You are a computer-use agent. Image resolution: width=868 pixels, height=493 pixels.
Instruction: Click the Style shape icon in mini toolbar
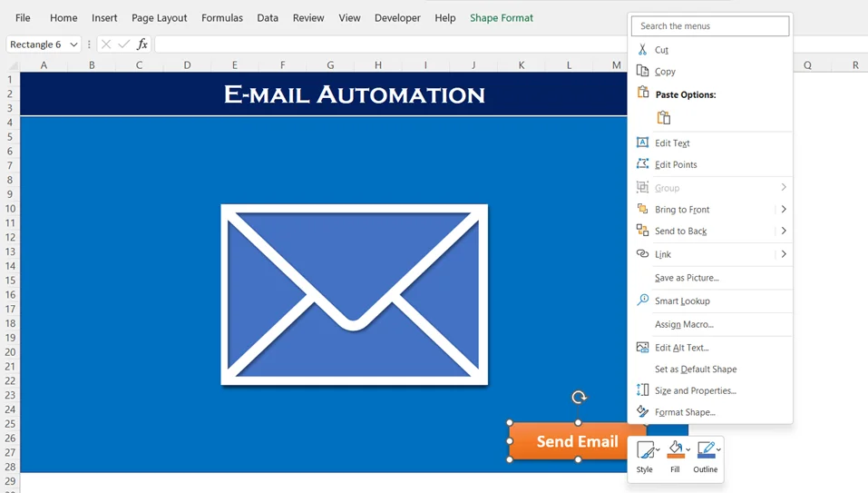click(x=644, y=450)
